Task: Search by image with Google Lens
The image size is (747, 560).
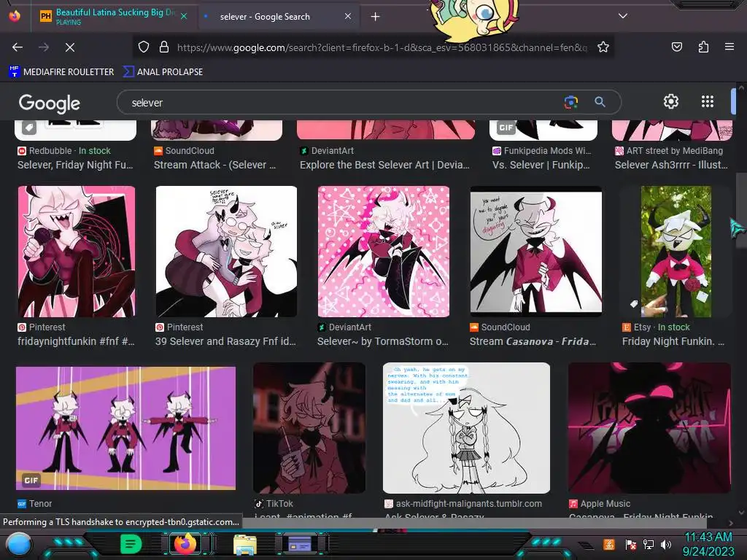Action: point(570,102)
